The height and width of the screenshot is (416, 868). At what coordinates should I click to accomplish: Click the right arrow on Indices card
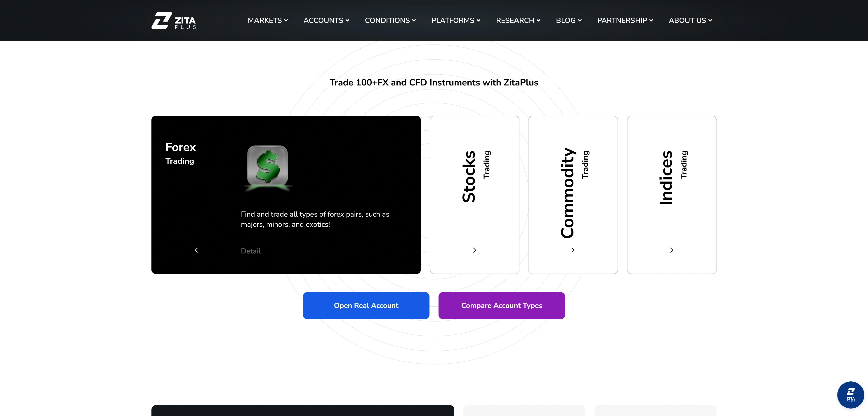(672, 250)
